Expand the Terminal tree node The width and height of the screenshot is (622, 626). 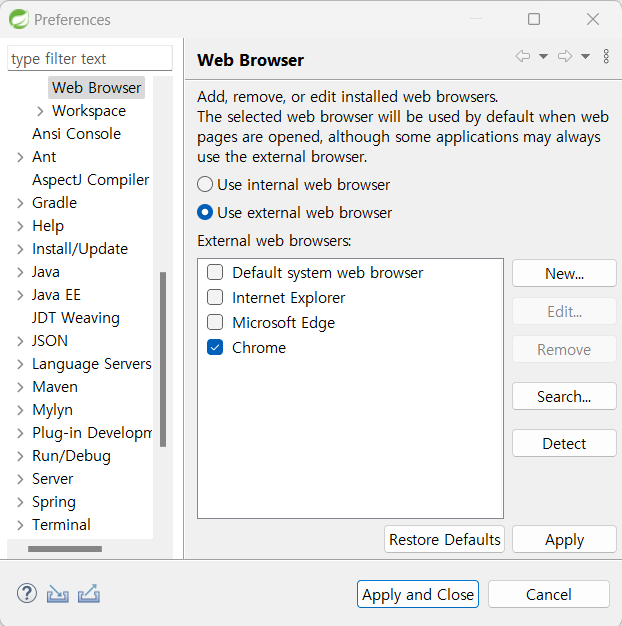click(20, 525)
